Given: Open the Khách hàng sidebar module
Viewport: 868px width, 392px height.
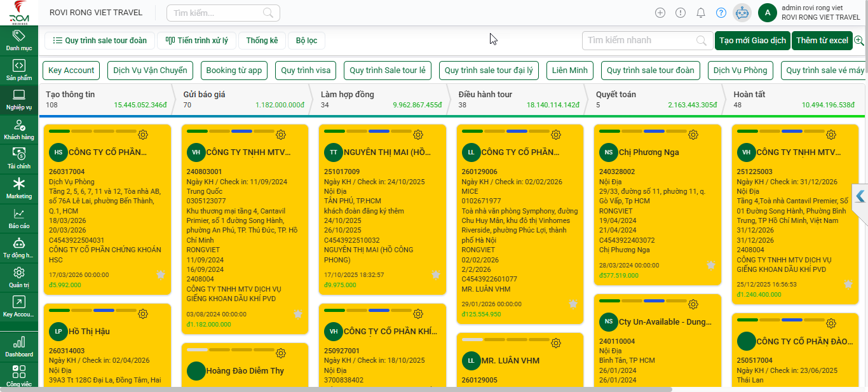Looking at the screenshot, I should (18, 130).
